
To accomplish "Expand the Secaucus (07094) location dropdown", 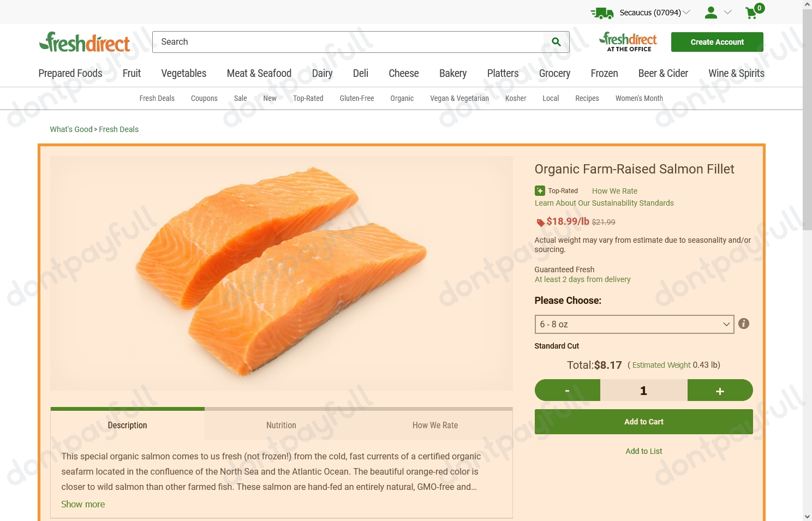I will point(655,13).
